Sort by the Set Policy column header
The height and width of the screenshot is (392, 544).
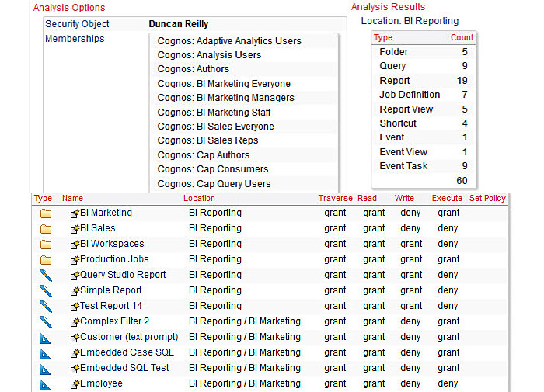[487, 198]
